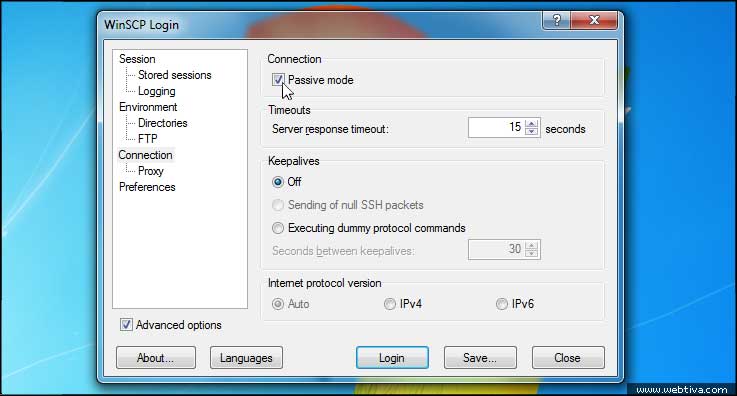Select Sending of null SSH packets

(278, 205)
